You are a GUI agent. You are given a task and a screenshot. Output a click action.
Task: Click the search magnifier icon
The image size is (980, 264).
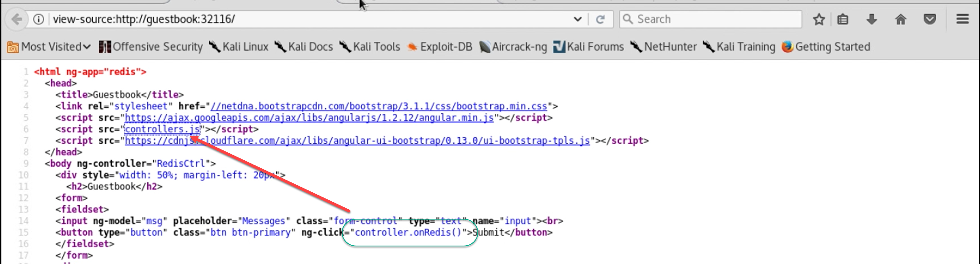[x=628, y=19]
